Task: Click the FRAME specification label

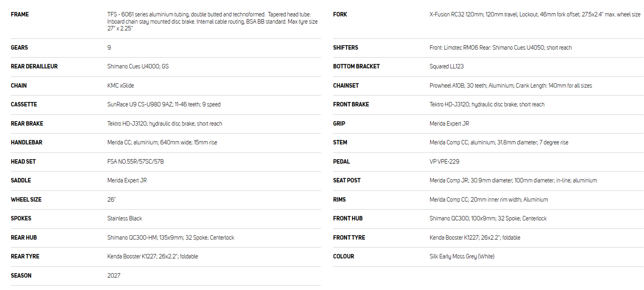Action: click(x=20, y=14)
